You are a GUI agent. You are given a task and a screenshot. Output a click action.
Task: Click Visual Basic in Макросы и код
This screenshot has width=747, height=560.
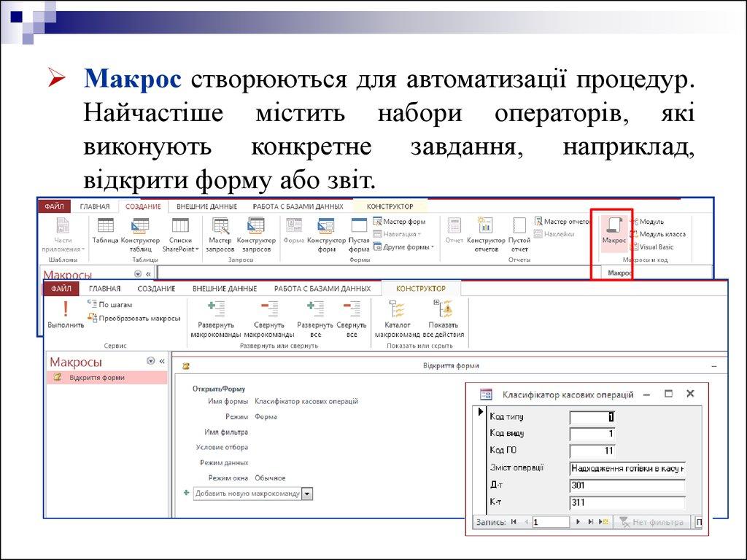[x=656, y=247]
